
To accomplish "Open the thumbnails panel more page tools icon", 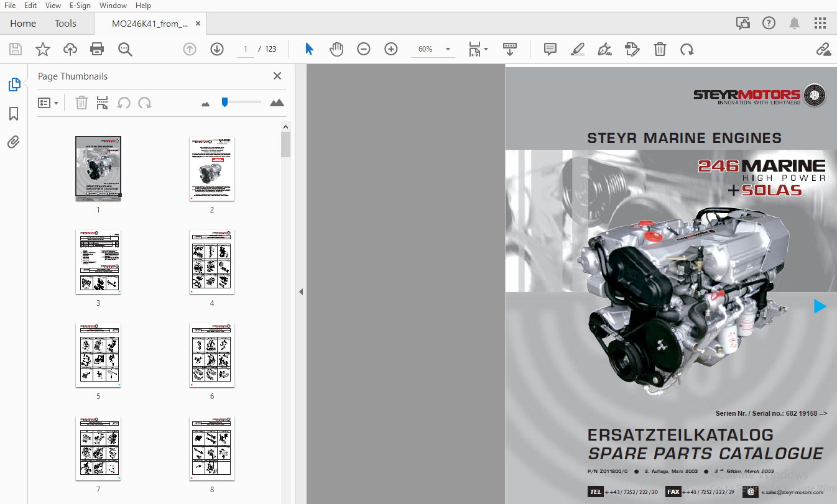I will 103,103.
